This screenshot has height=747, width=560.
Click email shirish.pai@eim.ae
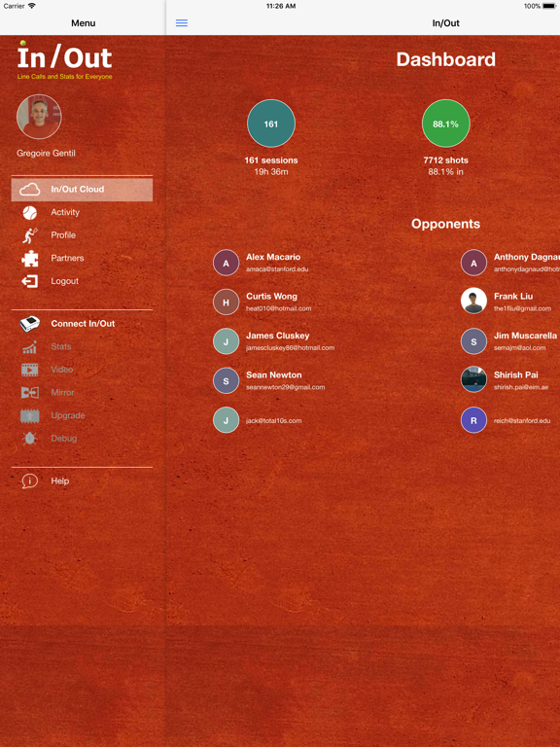(521, 387)
